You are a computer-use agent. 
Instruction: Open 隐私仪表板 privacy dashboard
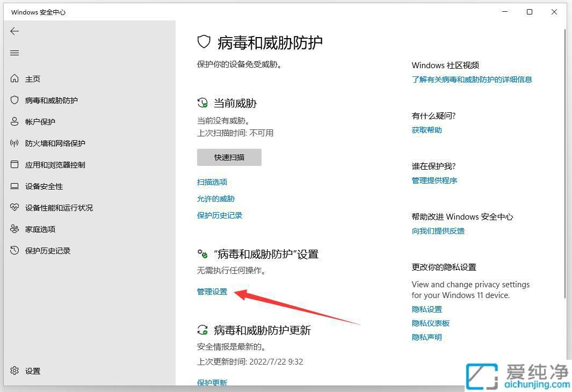point(431,323)
